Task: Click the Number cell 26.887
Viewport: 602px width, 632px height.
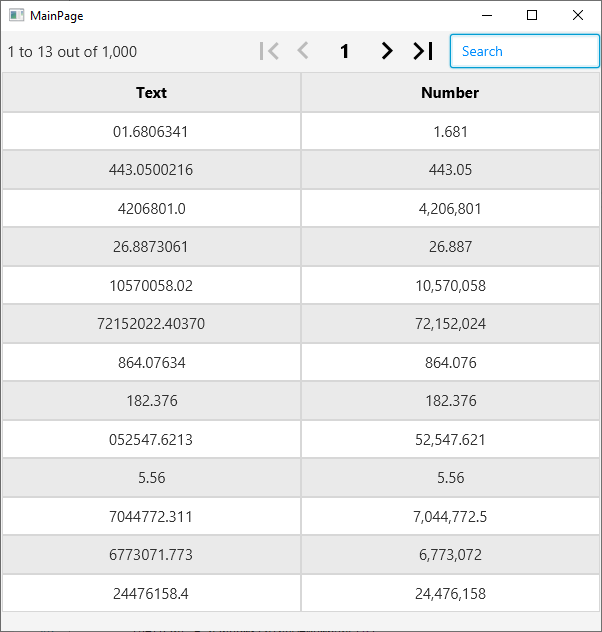Action: [450, 247]
